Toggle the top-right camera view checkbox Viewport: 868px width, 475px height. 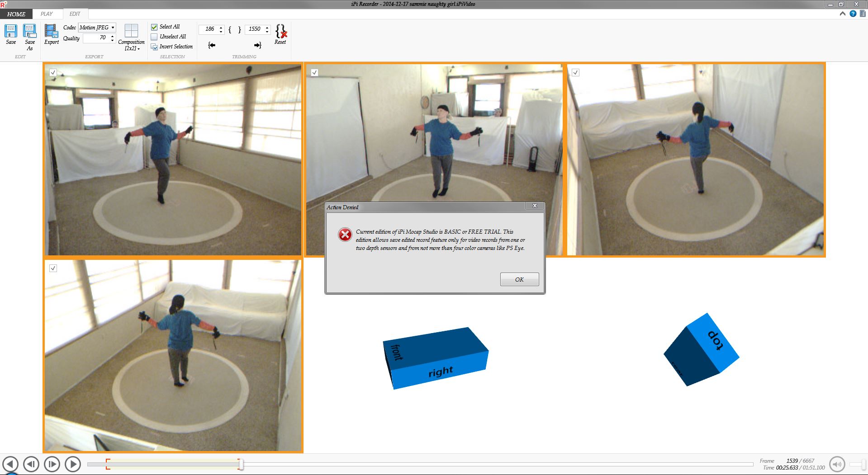[x=575, y=72]
